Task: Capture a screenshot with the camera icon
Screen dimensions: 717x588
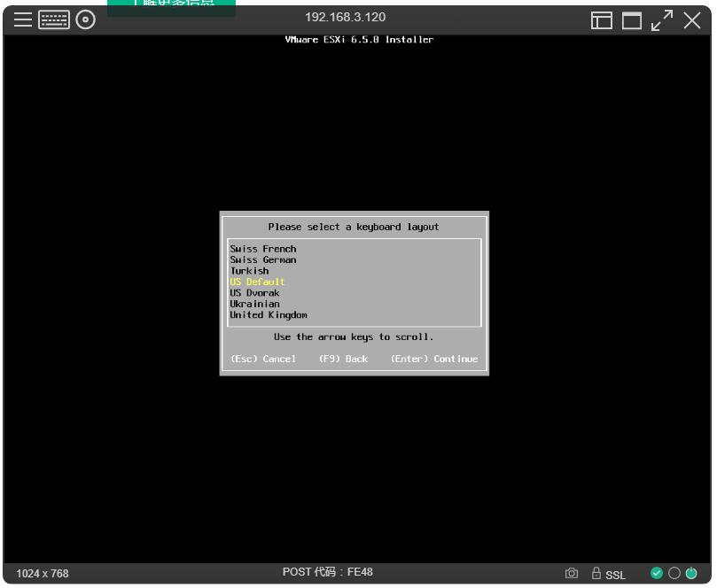Action: coord(572,573)
